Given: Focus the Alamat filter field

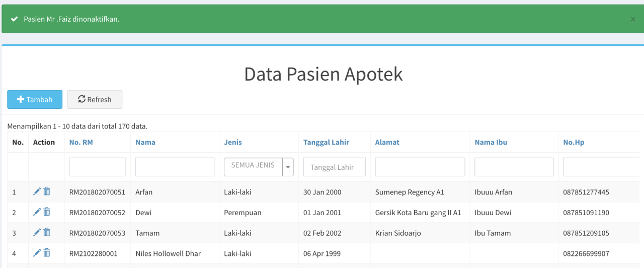Looking at the screenshot, I should click(420, 167).
